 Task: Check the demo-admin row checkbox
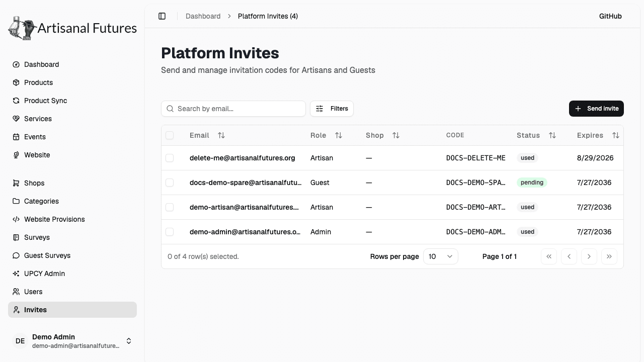coord(170,232)
